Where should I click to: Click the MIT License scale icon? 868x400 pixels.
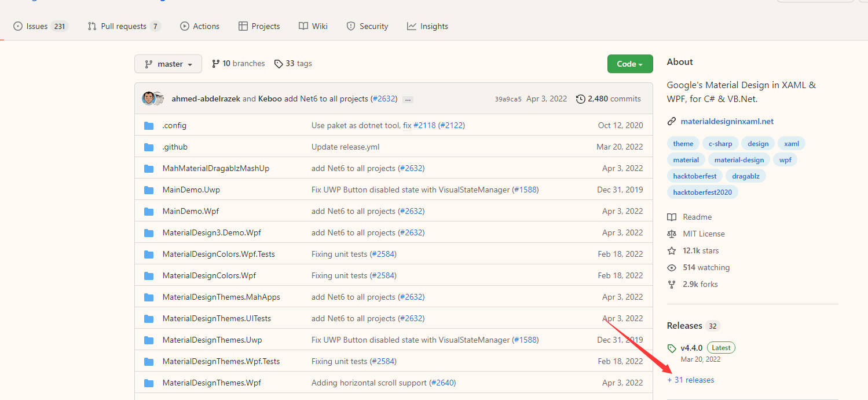pos(672,234)
